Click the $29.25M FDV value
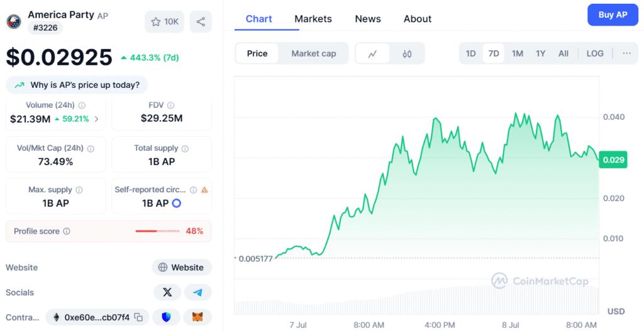The image size is (644, 331). click(x=162, y=118)
